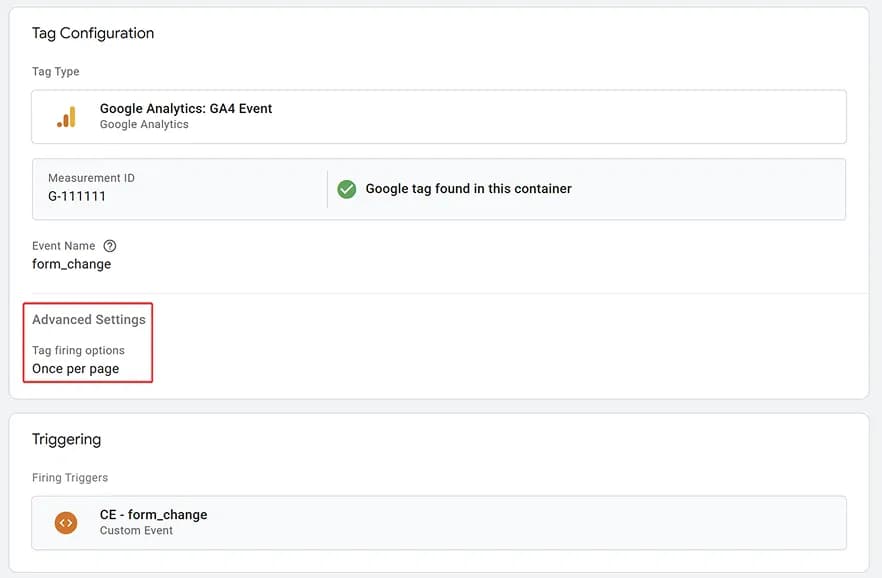Click 'Google tag found in this container' message
The image size is (882, 578).
(x=468, y=189)
